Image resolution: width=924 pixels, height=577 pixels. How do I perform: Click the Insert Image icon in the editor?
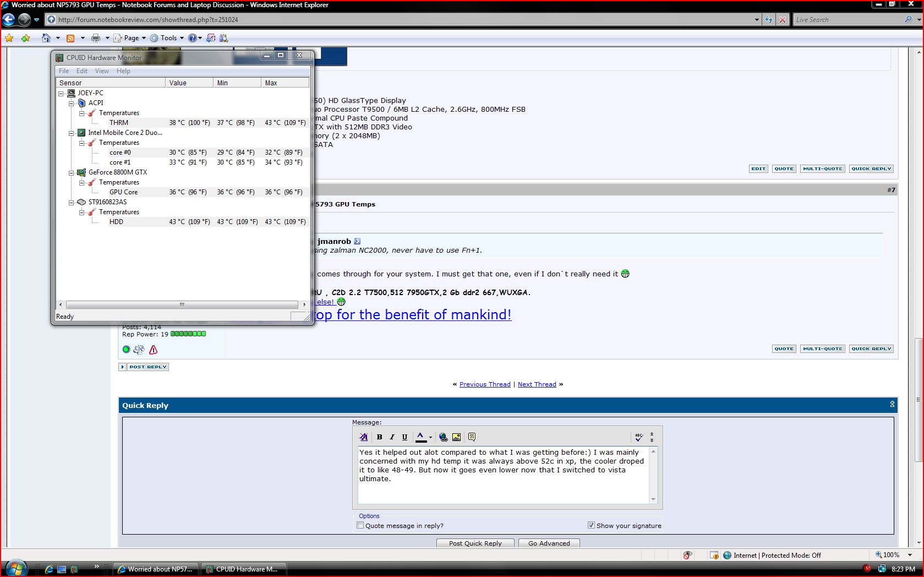(456, 437)
